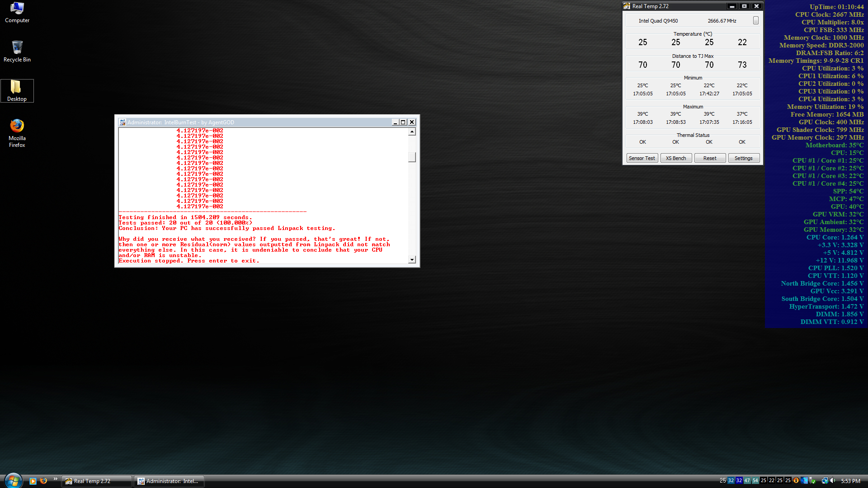Viewport: 868px width, 488px height.
Task: Click the orange info tray icon
Action: [x=796, y=480]
